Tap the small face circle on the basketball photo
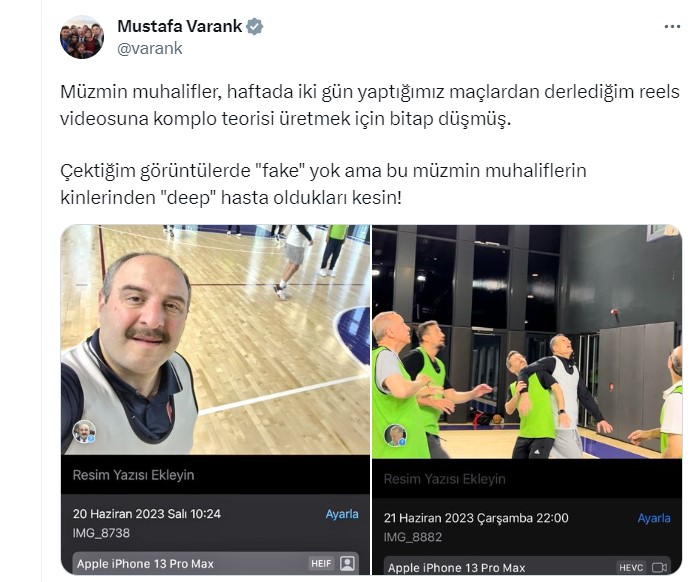 [x=395, y=435]
